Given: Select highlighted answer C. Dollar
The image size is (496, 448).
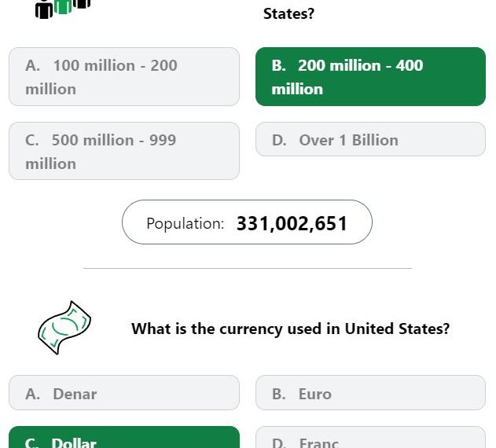Looking at the screenshot, I should pyautogui.click(x=124, y=438).
